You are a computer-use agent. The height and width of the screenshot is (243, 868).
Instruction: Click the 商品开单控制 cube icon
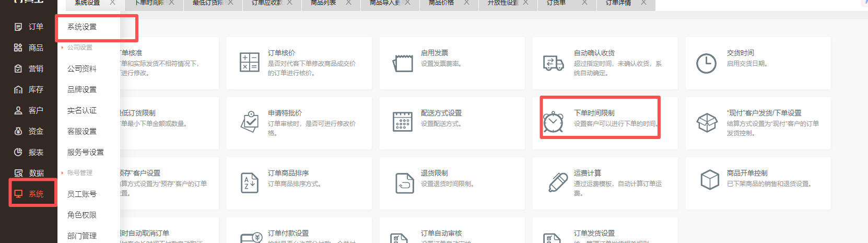710,180
